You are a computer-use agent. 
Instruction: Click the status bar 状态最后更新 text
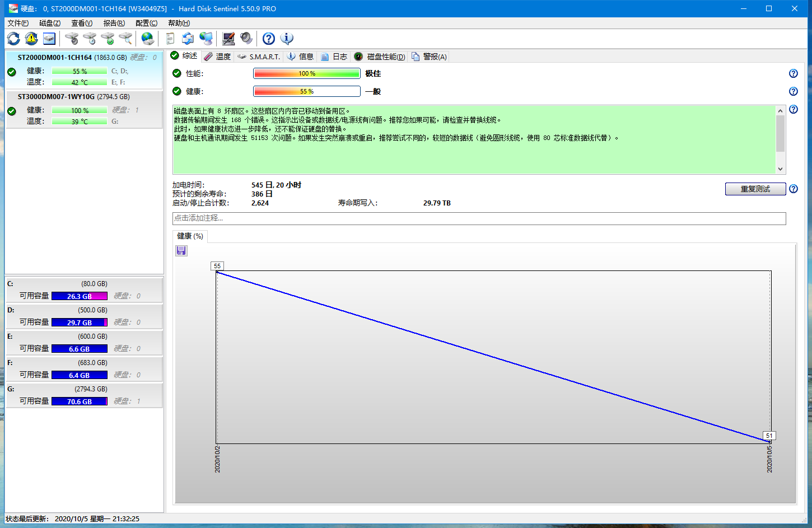coord(73,519)
